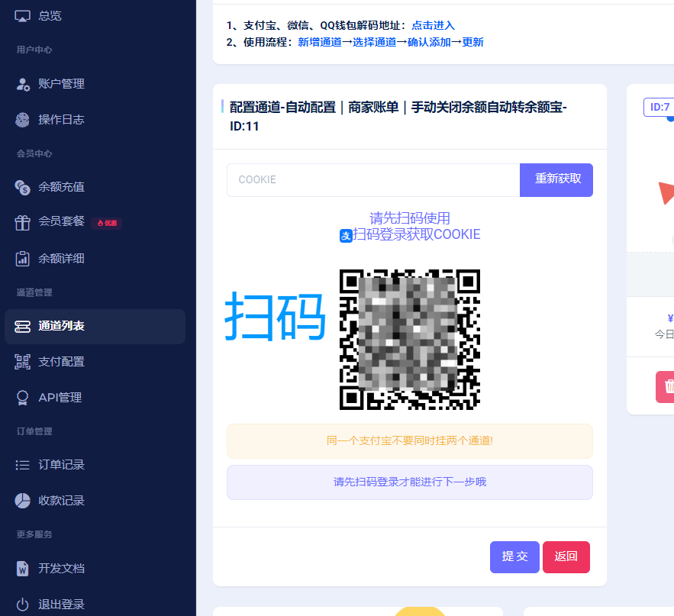Click the 通道管理 section label

click(34, 293)
